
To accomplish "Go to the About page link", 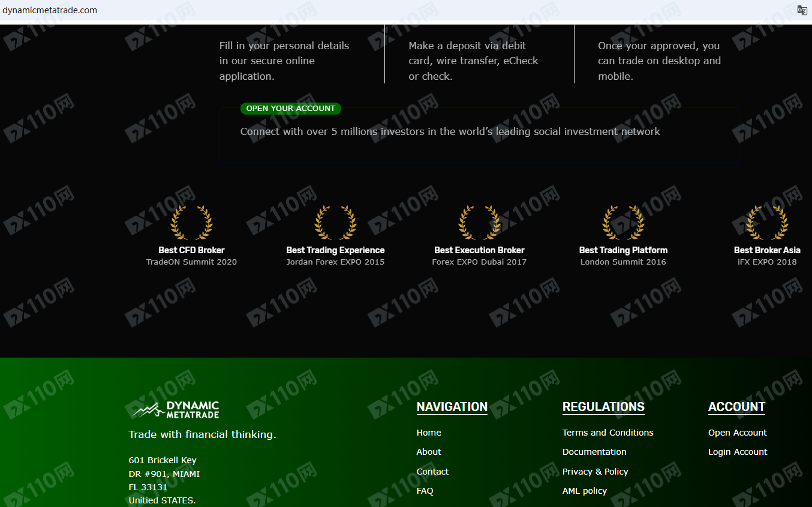I will 429,452.
